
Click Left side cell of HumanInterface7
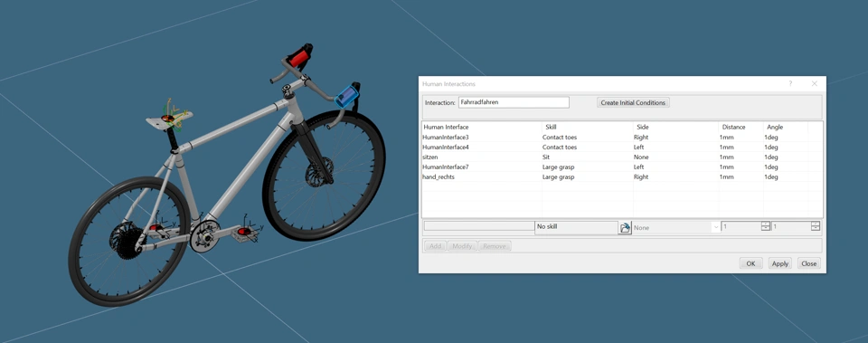639,167
